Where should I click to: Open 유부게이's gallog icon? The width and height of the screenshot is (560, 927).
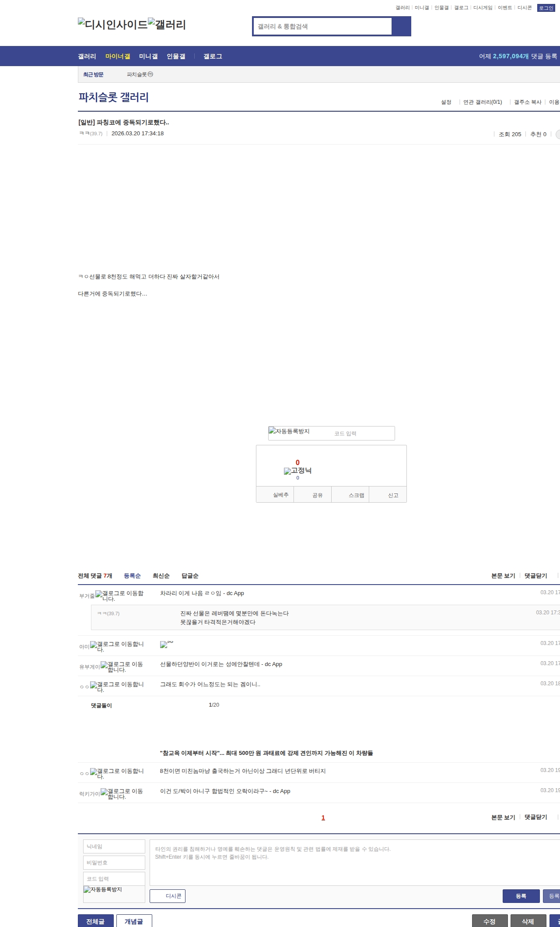(122, 667)
